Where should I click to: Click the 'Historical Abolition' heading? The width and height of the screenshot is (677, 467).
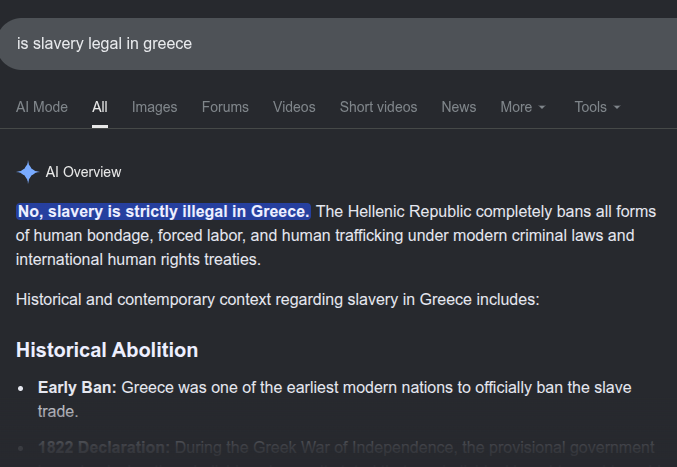[x=107, y=350]
